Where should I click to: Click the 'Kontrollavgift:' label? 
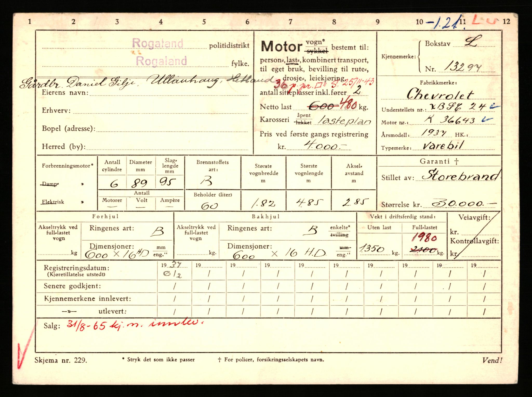click(474, 241)
